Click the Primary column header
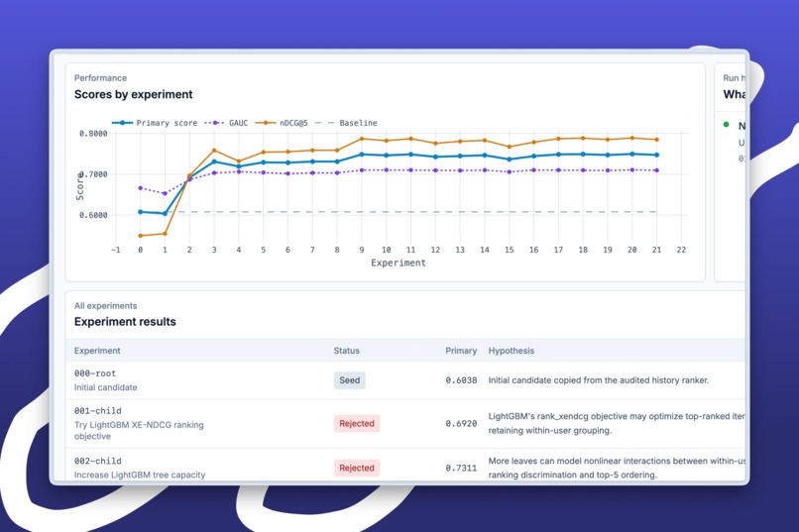This screenshot has width=799, height=532. [x=461, y=351]
